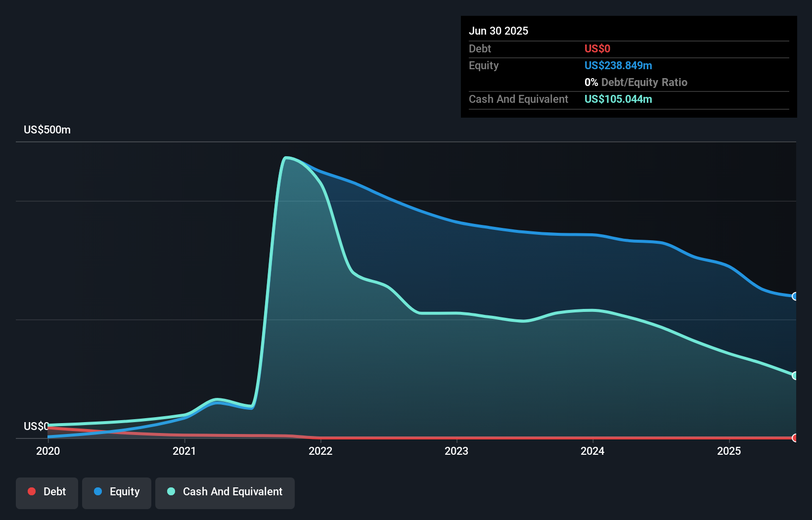812x520 pixels.
Task: Click the 2022 x-axis label
Action: 320,451
